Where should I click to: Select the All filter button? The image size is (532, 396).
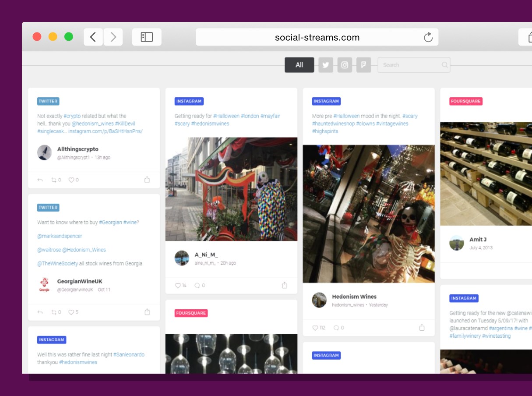pyautogui.click(x=299, y=64)
